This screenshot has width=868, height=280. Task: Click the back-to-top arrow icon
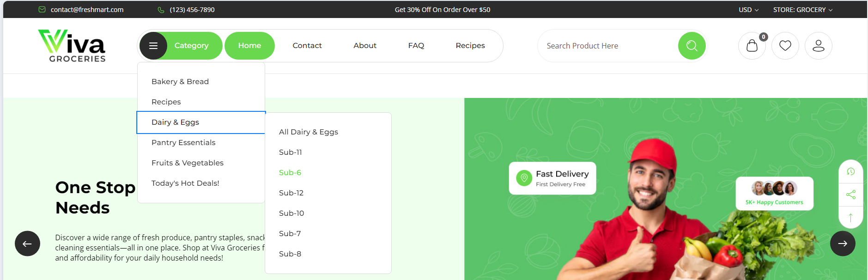coord(850,217)
